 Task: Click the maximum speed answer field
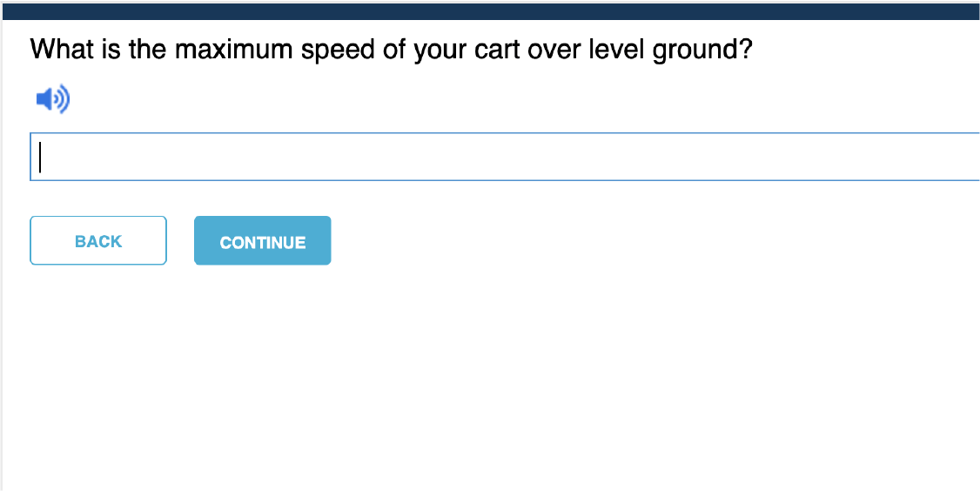[505, 157]
